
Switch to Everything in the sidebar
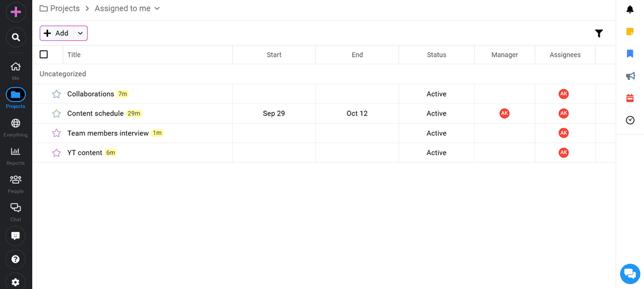(16, 127)
